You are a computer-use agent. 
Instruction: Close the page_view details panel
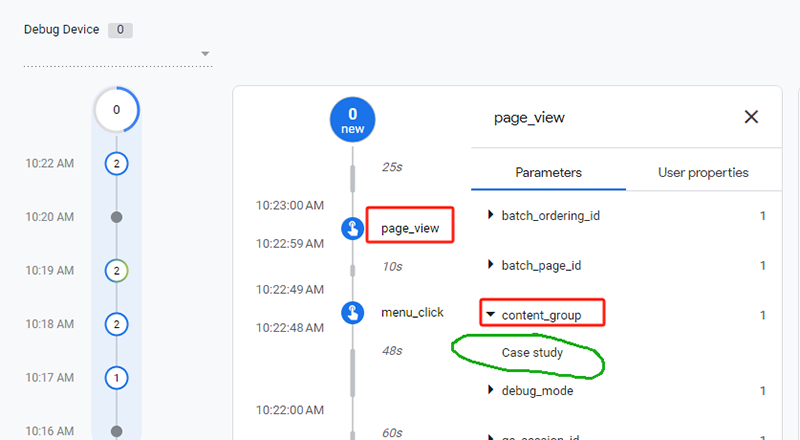click(x=751, y=117)
